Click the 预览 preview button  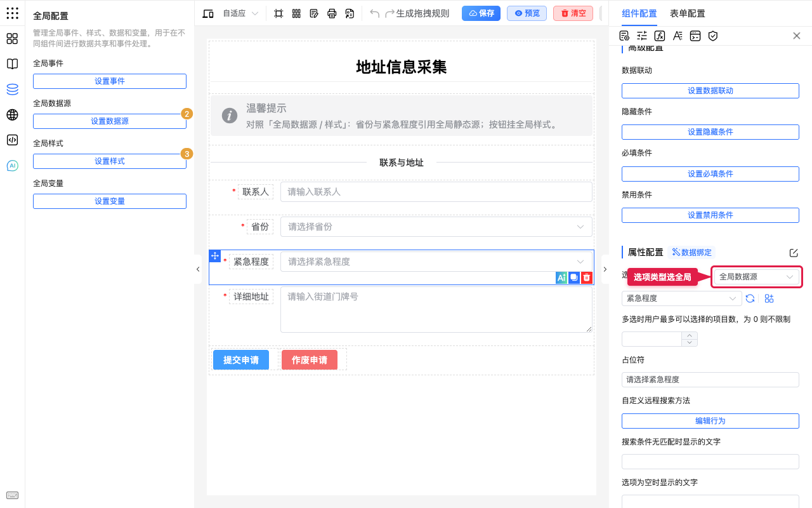coord(527,13)
